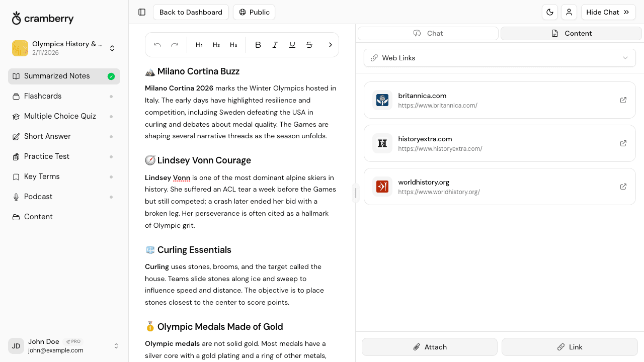Apply Heading 1 formatting
Viewport: 644px width, 362px height.
click(x=199, y=45)
